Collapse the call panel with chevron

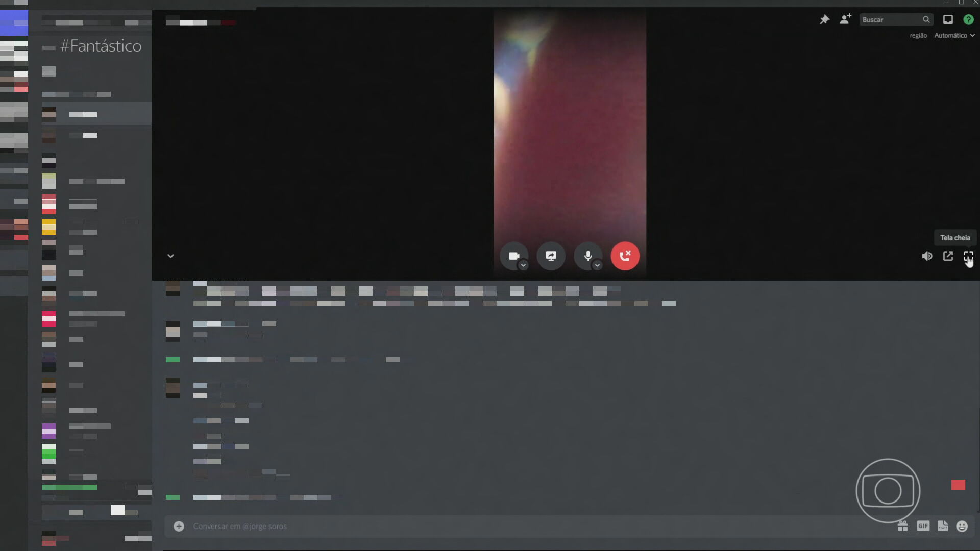pos(171,256)
